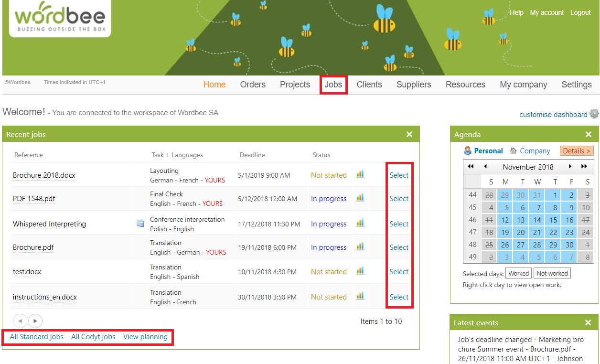Open the Suppliers menu tab

coord(414,85)
